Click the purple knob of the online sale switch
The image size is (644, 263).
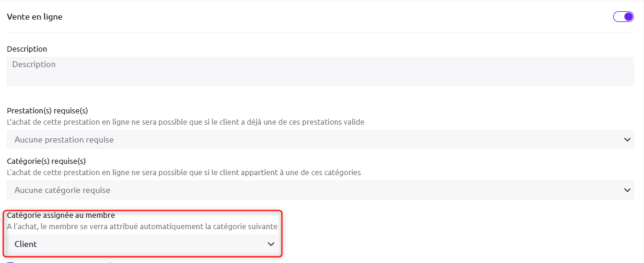[629, 17]
